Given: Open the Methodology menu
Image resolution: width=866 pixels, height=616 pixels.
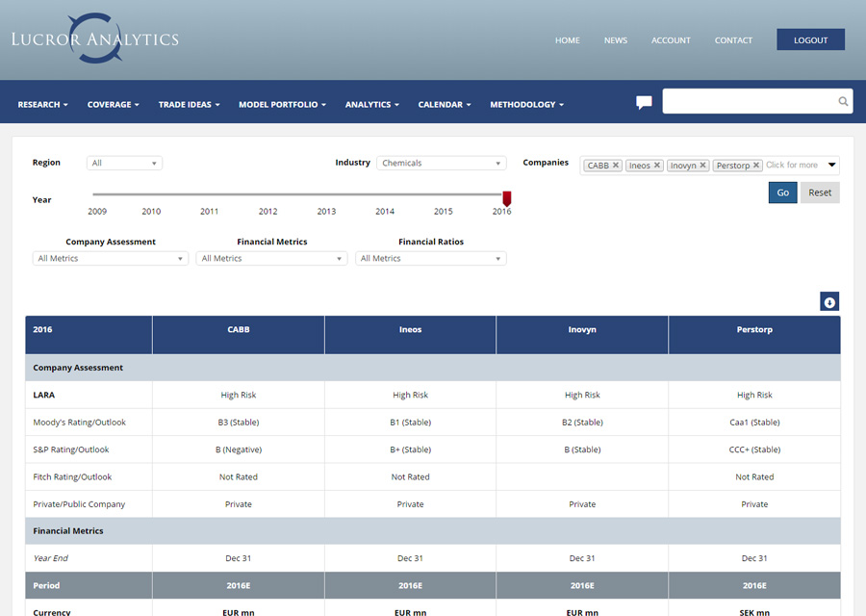Looking at the screenshot, I should click(x=527, y=104).
